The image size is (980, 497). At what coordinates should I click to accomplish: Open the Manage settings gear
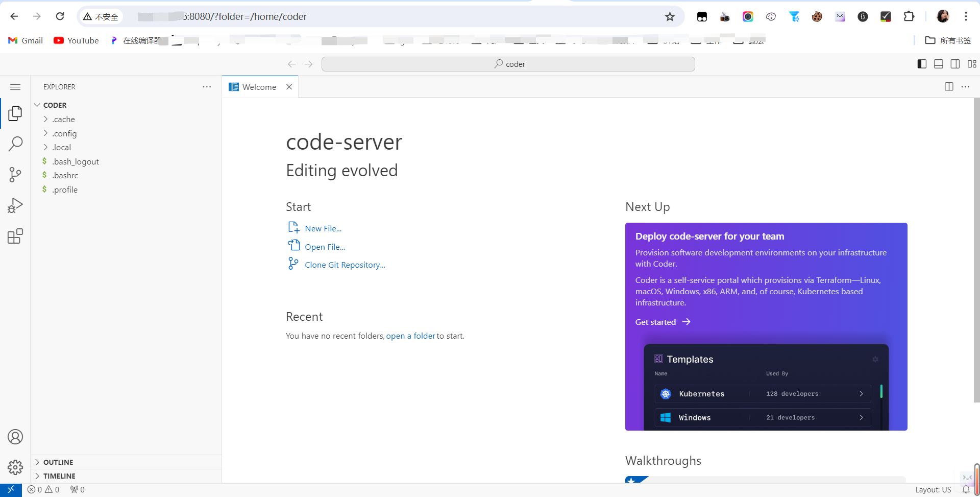15,467
